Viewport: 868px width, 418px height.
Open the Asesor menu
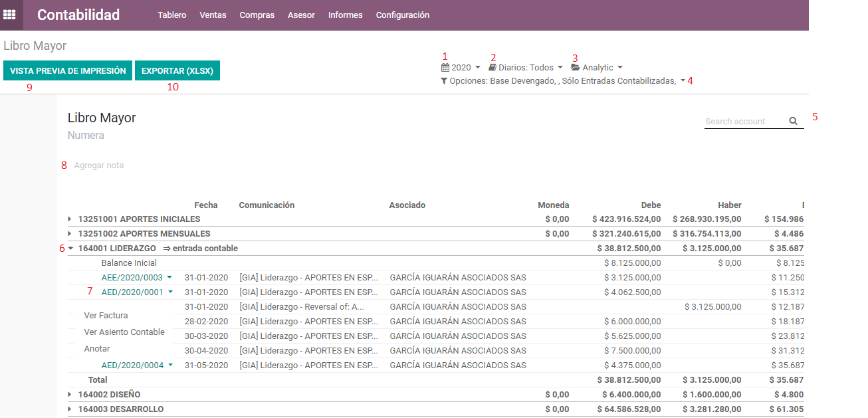point(301,15)
